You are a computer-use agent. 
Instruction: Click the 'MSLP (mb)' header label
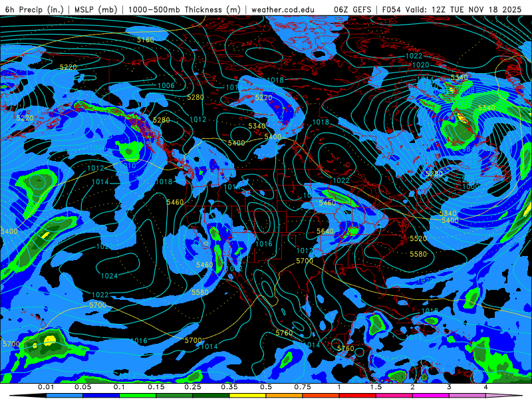[x=96, y=9]
